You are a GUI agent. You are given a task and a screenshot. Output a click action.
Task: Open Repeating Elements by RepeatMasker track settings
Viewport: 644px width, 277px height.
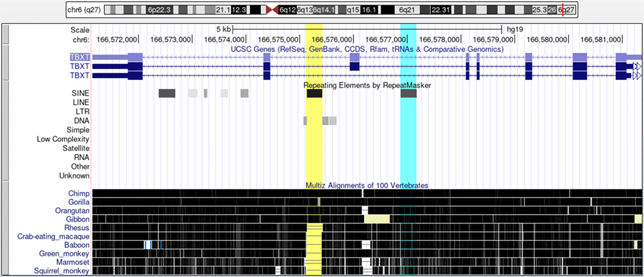pos(366,84)
